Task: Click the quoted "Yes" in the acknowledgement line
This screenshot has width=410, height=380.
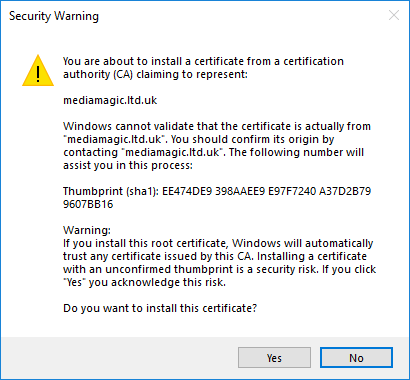Action: pyautogui.click(x=75, y=282)
